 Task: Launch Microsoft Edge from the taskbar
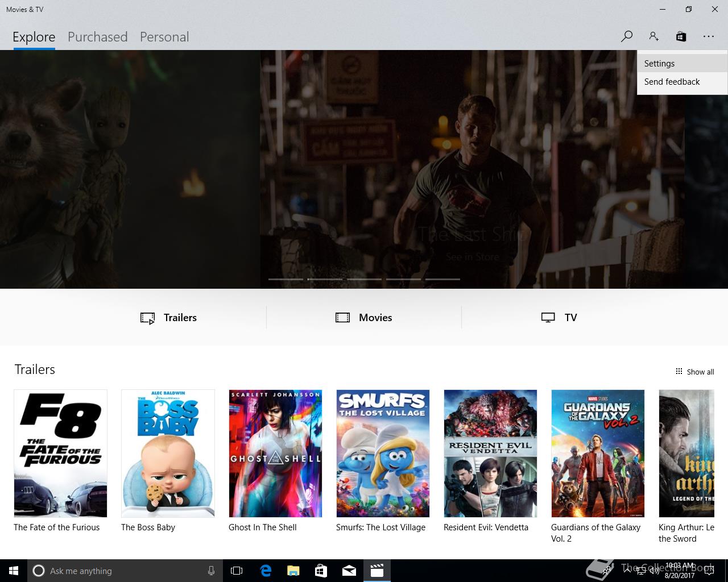(266, 571)
